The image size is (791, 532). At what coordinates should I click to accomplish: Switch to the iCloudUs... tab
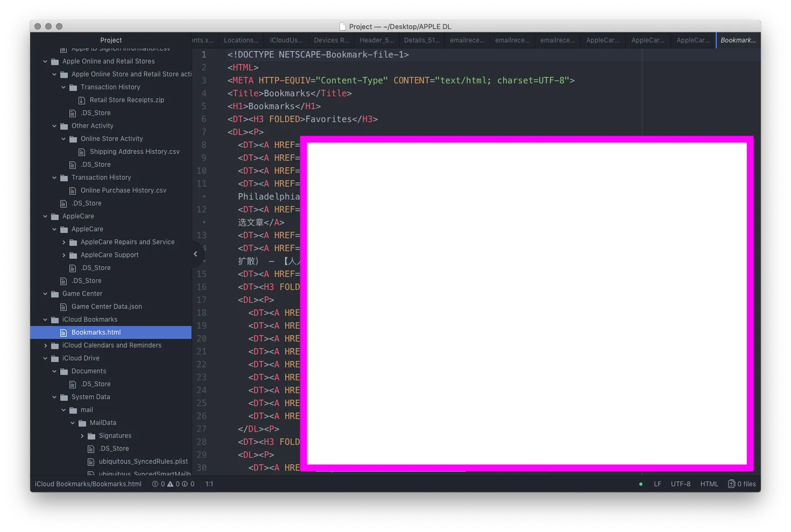coord(286,40)
